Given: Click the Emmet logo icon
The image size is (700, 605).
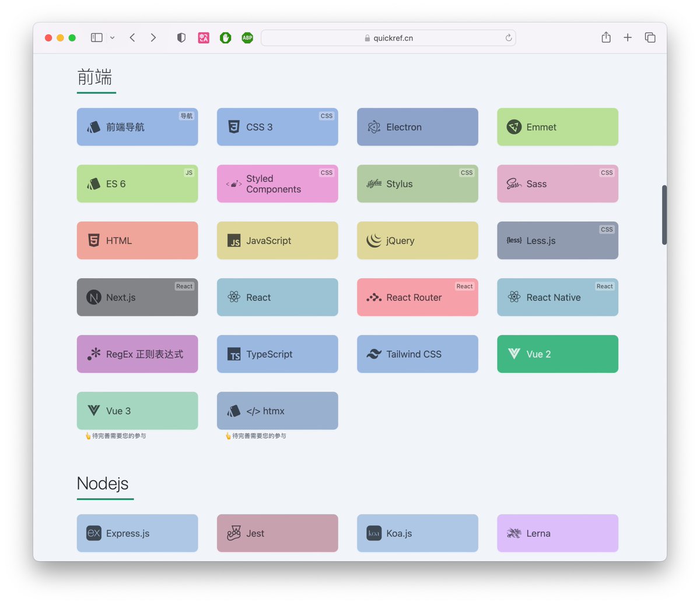Looking at the screenshot, I should 514,127.
